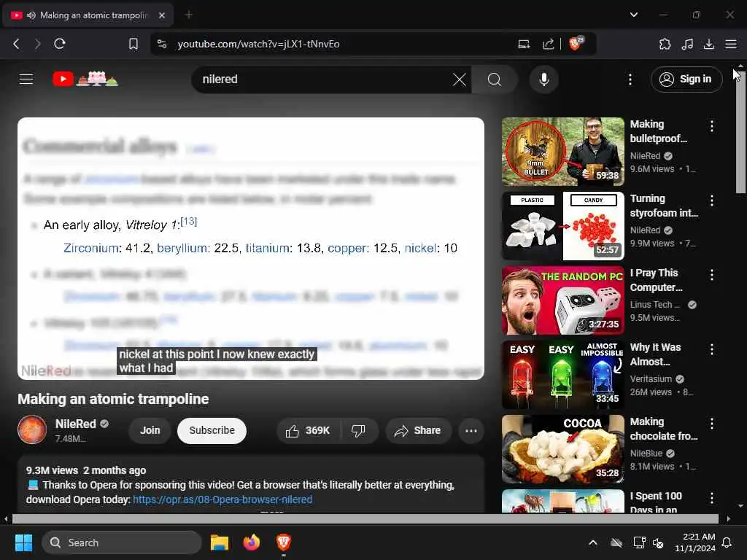Open the Windows Start menu
747x560 pixels.
click(x=23, y=542)
